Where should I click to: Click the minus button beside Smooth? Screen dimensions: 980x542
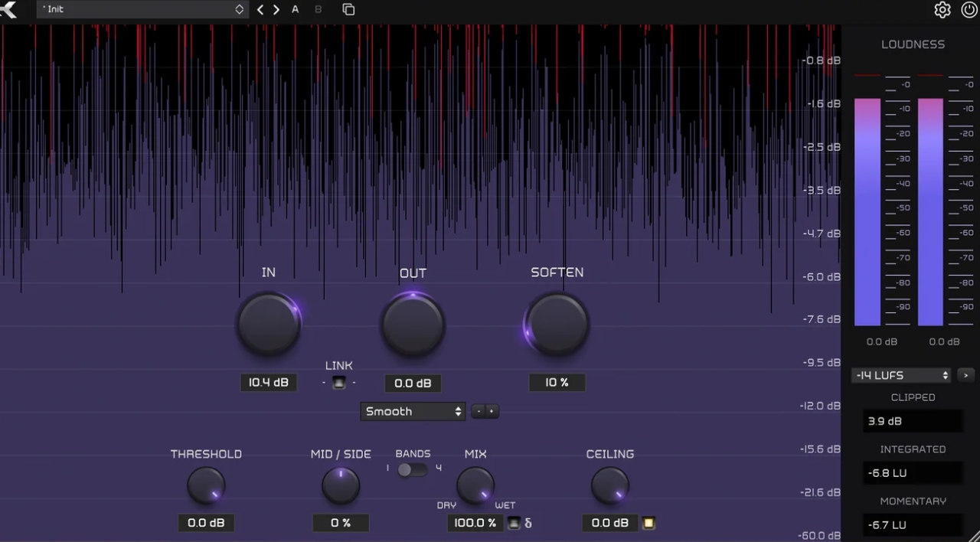(478, 411)
